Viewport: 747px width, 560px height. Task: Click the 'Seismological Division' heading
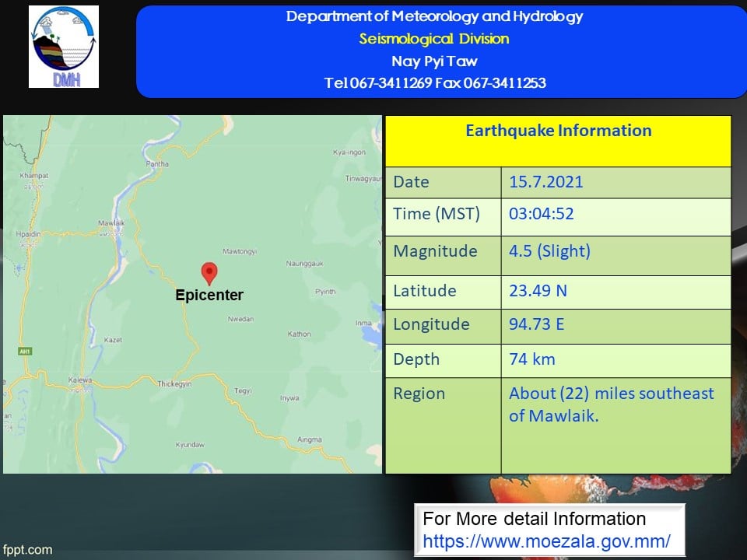coord(434,39)
